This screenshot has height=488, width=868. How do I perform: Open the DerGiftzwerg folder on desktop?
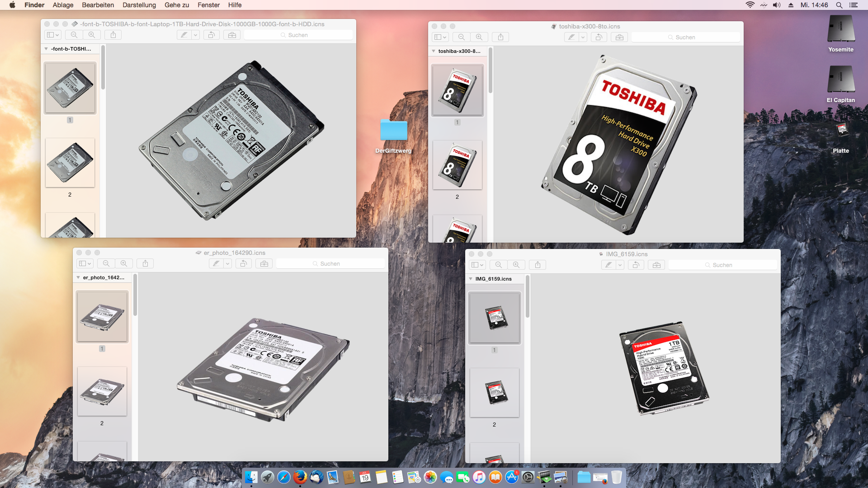coord(393,131)
